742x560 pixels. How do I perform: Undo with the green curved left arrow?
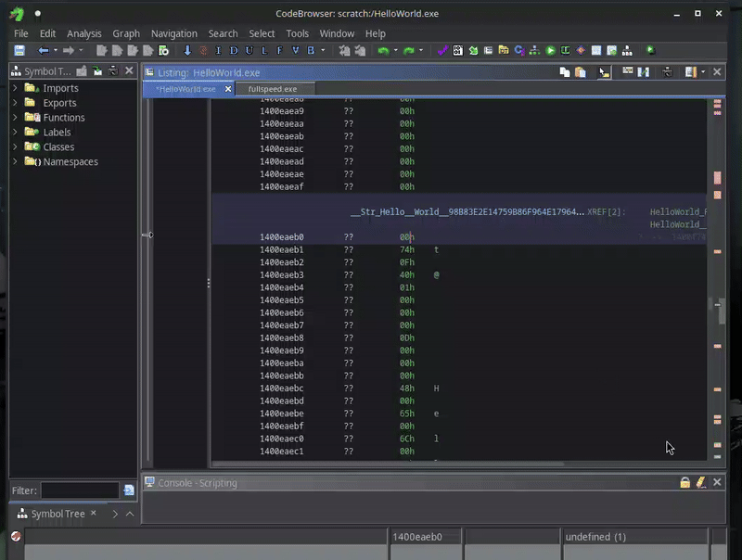(x=383, y=51)
